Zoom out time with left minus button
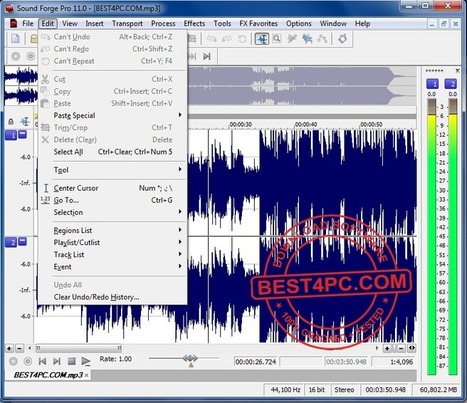The height and width of the screenshot is (403, 467). pyautogui.click(x=20, y=349)
